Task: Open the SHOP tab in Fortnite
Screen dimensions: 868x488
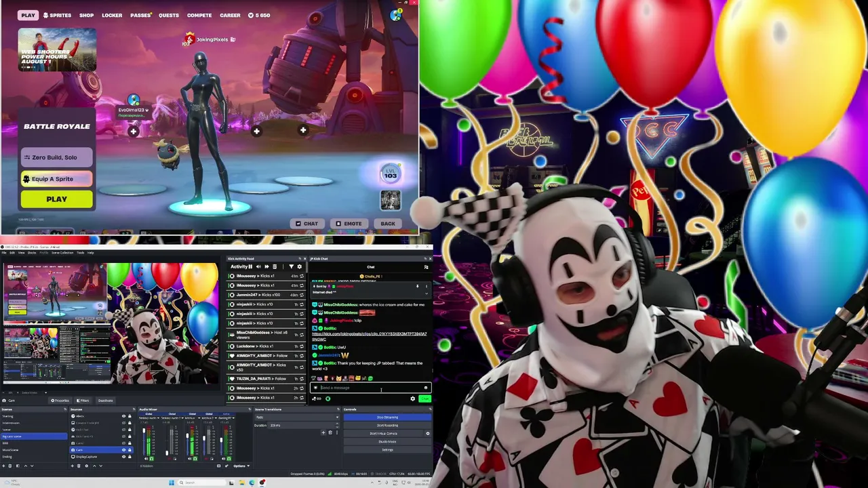Action: coord(86,15)
